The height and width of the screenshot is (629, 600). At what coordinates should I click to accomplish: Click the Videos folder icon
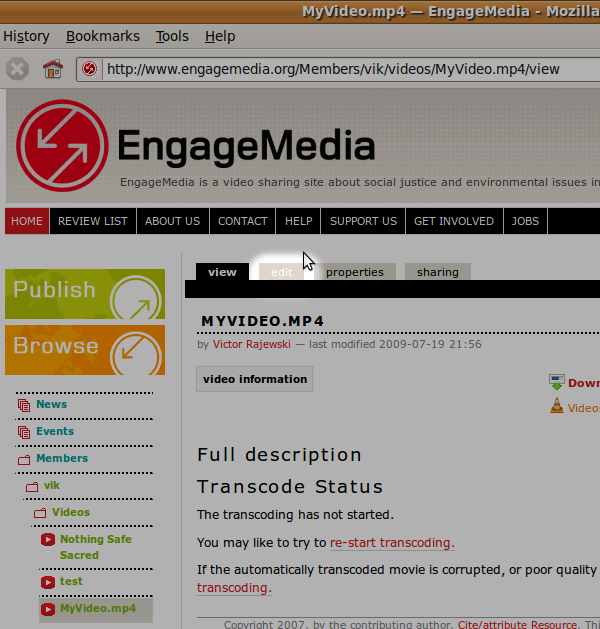pos(40,513)
